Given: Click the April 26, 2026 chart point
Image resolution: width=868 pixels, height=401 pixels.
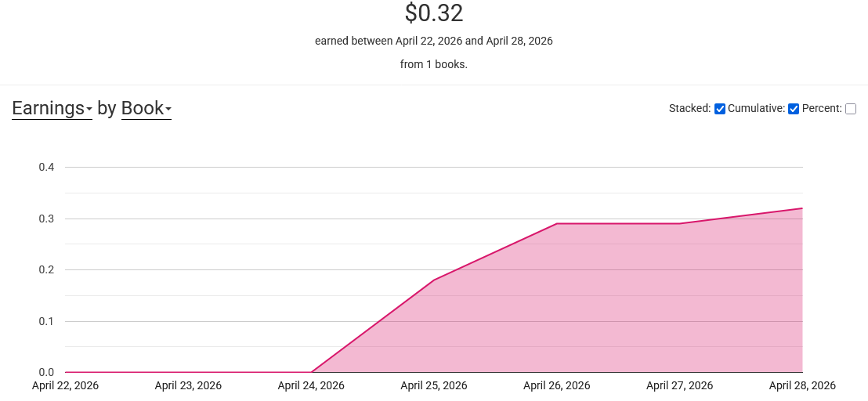Looking at the screenshot, I should tap(557, 223).
